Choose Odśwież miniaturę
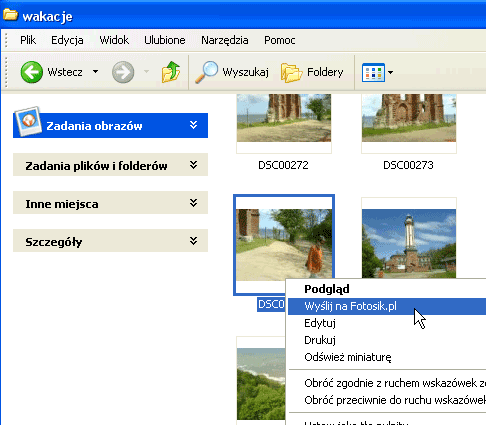The image size is (486, 425). (387, 357)
